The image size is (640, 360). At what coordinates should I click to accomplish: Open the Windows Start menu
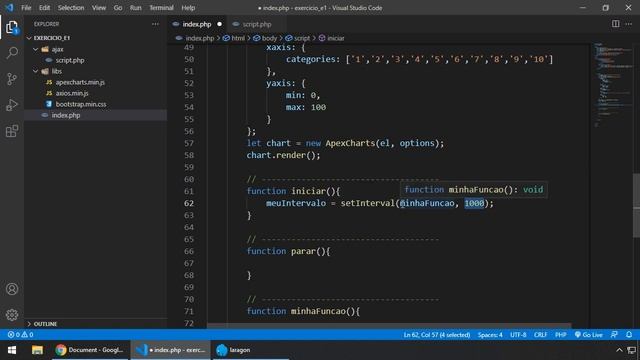click(x=12, y=350)
